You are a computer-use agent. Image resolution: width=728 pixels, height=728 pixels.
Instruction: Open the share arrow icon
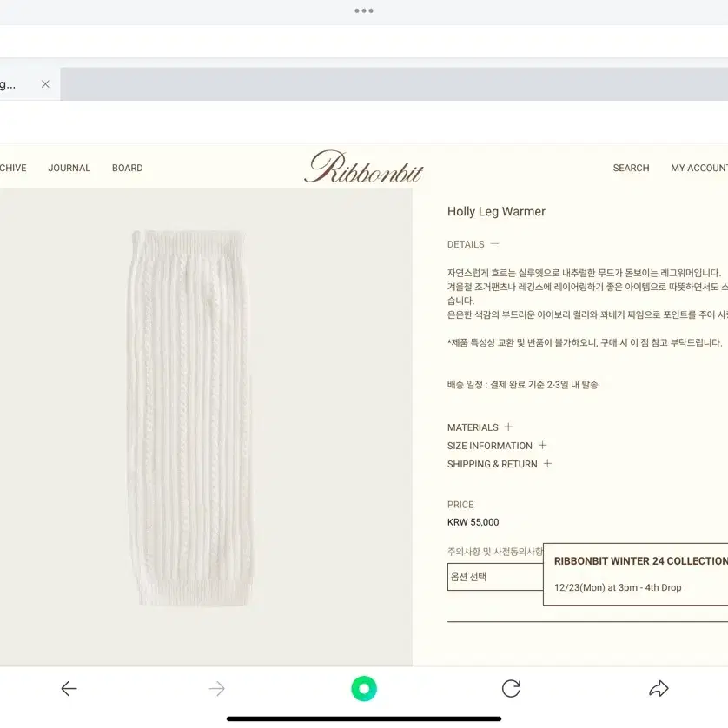tap(659, 689)
